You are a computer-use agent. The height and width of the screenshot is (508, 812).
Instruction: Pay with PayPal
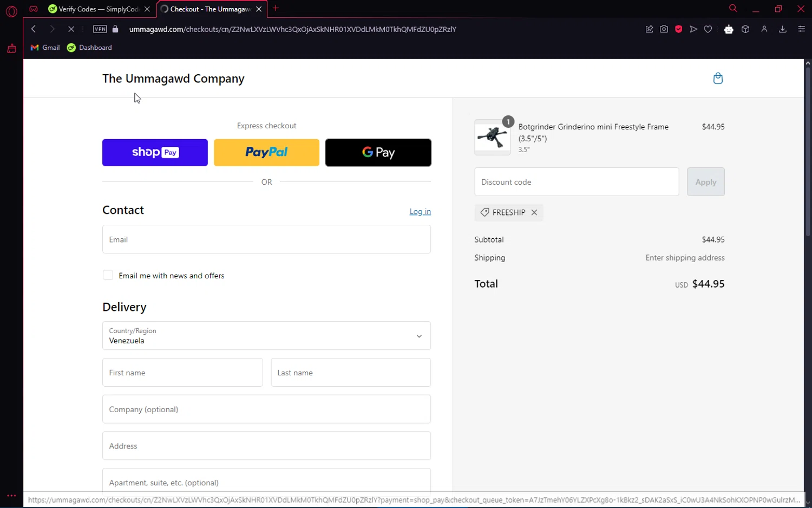pos(266,153)
